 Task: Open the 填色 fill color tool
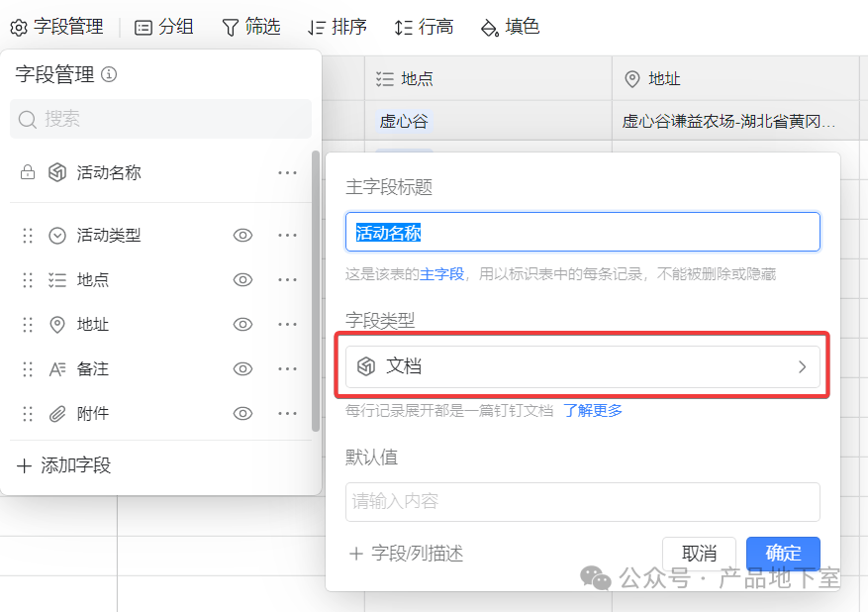(510, 27)
